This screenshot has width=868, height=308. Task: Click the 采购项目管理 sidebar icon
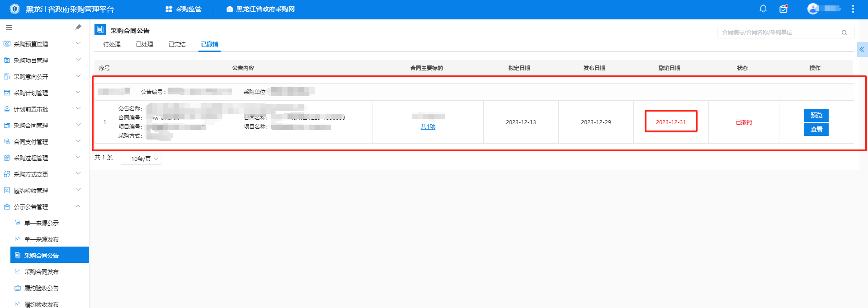click(x=7, y=60)
